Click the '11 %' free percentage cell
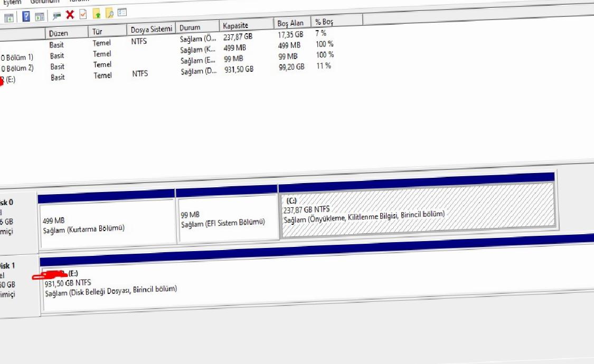The image size is (594, 364). [x=324, y=66]
